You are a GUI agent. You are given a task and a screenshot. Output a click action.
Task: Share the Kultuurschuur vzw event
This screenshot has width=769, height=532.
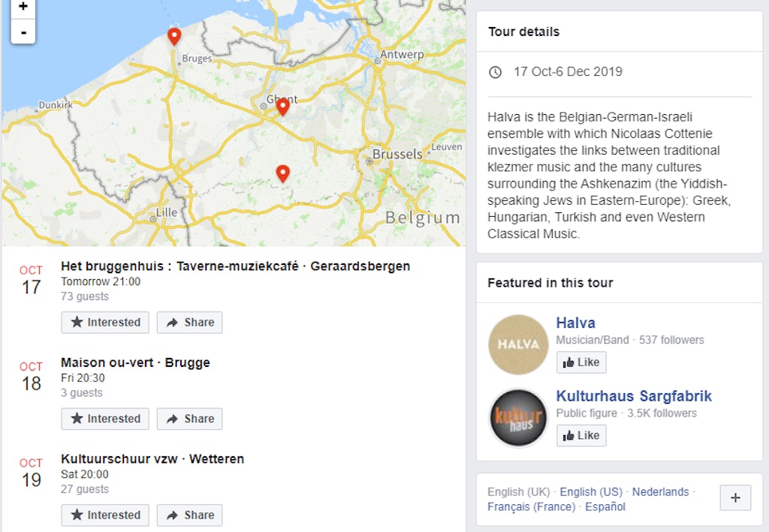189,515
